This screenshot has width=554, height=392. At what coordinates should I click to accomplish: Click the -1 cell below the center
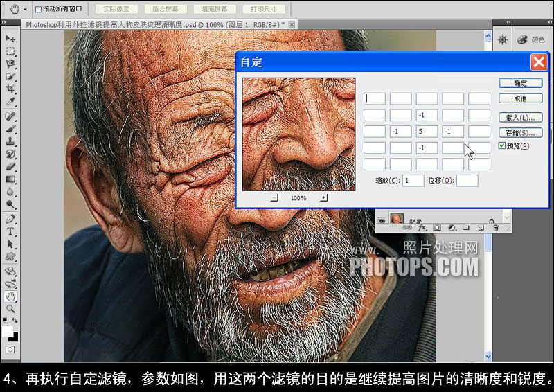(427, 148)
